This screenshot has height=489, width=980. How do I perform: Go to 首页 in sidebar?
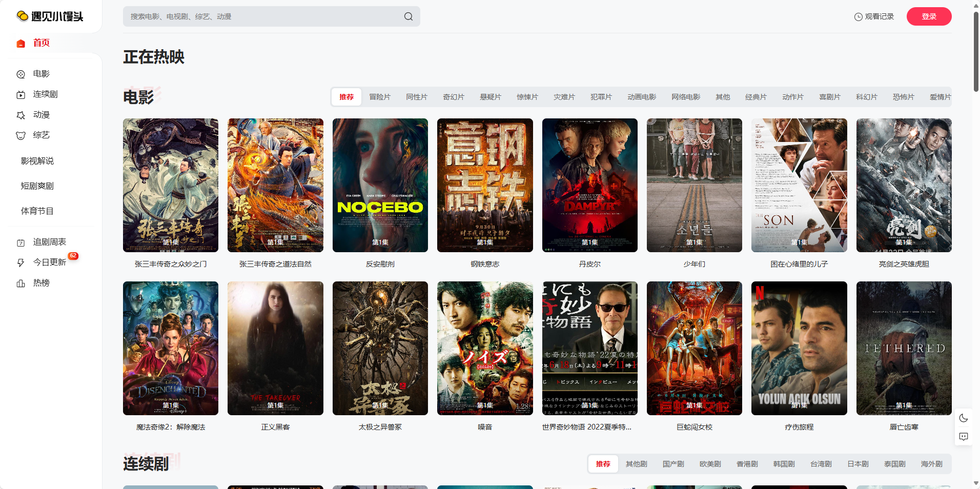click(42, 43)
